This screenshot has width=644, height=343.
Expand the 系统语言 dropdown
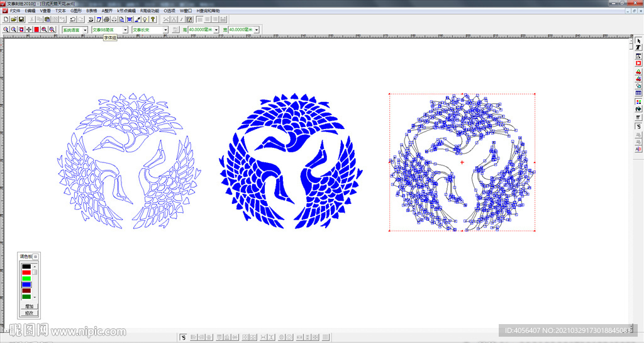coord(85,30)
